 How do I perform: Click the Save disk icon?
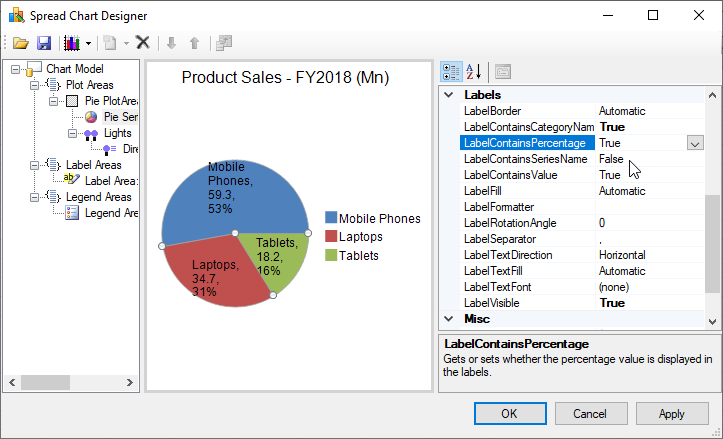(x=44, y=42)
